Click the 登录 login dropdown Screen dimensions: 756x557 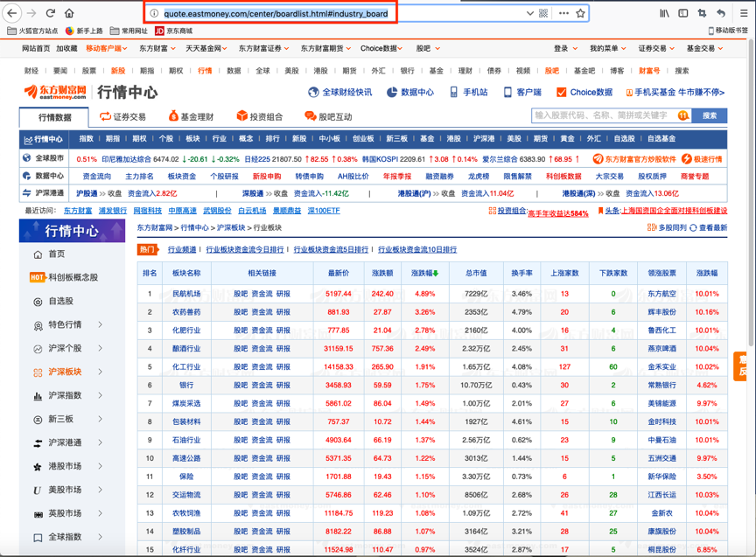pyautogui.click(x=565, y=48)
